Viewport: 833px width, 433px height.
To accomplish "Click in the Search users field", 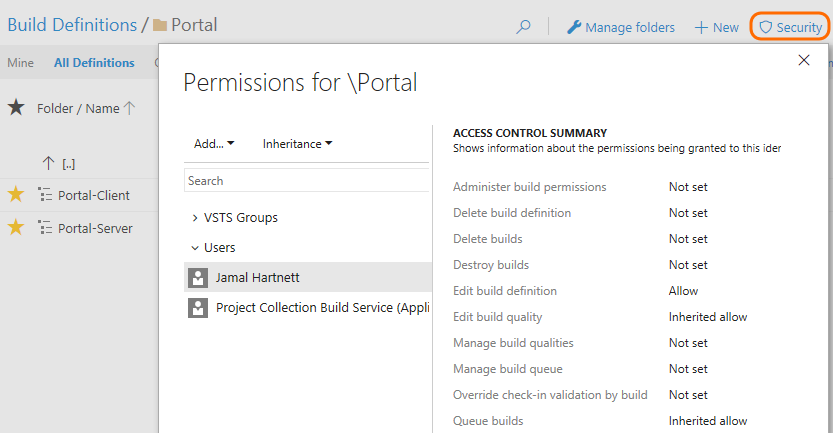I will coord(307,181).
